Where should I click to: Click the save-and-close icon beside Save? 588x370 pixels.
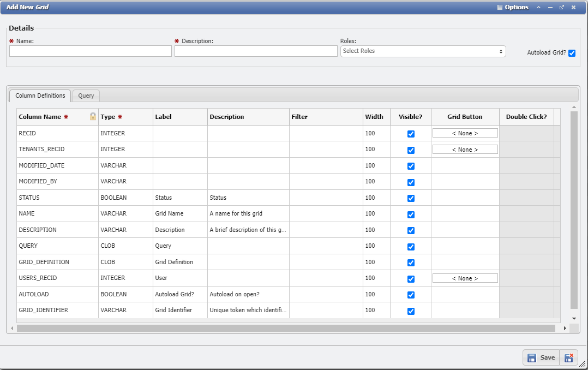(x=568, y=357)
